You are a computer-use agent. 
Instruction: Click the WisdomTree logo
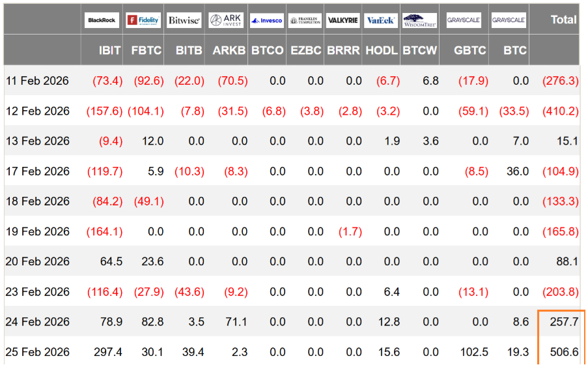(419, 20)
